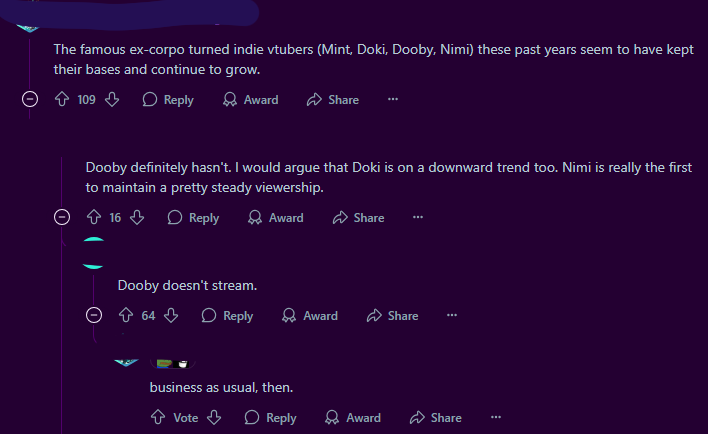Open more options on the 109-point comment

pos(393,100)
